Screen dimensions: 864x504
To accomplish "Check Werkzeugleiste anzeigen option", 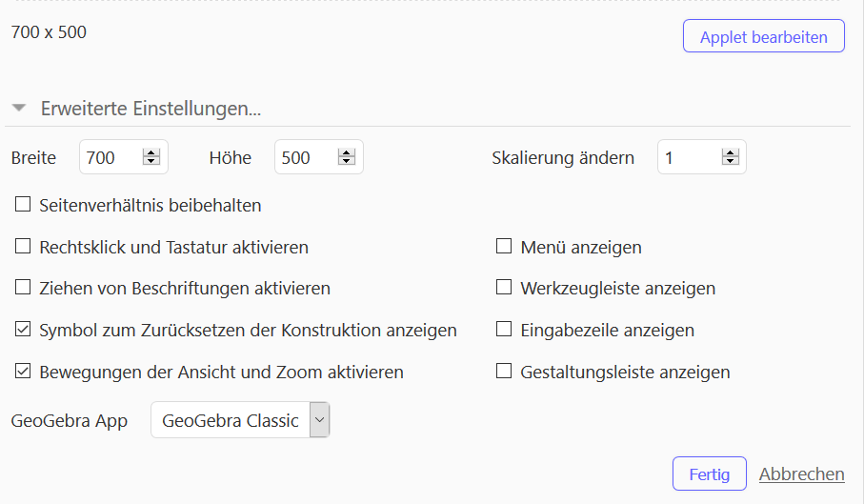I will 504,288.
